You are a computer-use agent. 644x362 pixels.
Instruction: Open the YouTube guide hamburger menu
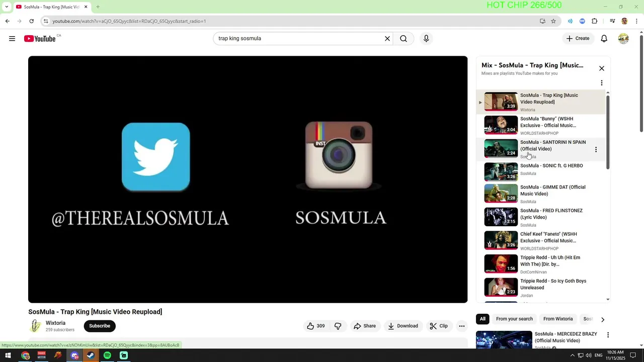[x=12, y=39]
